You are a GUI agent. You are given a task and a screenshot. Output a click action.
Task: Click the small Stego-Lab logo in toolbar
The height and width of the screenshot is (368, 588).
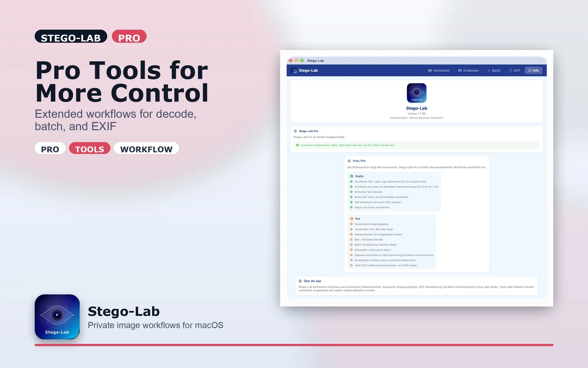click(x=294, y=71)
